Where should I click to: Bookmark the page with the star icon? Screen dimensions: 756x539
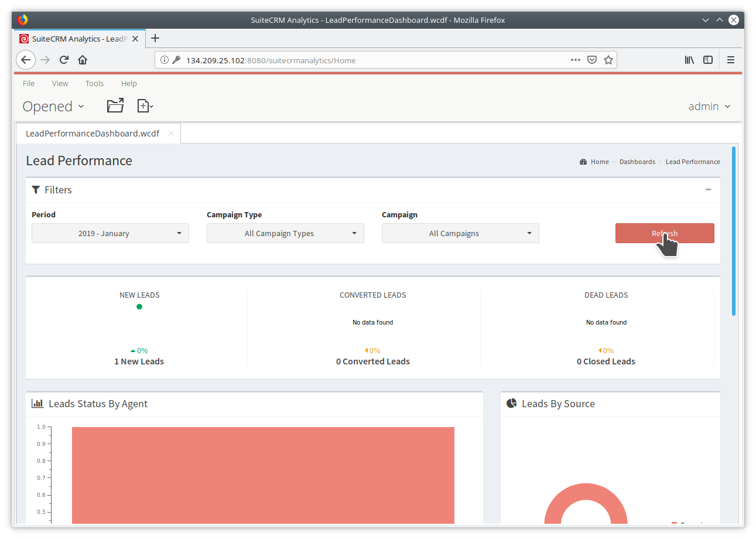click(x=608, y=59)
